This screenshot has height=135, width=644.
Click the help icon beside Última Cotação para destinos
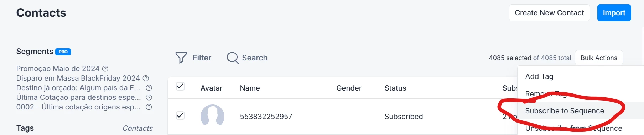click(149, 97)
